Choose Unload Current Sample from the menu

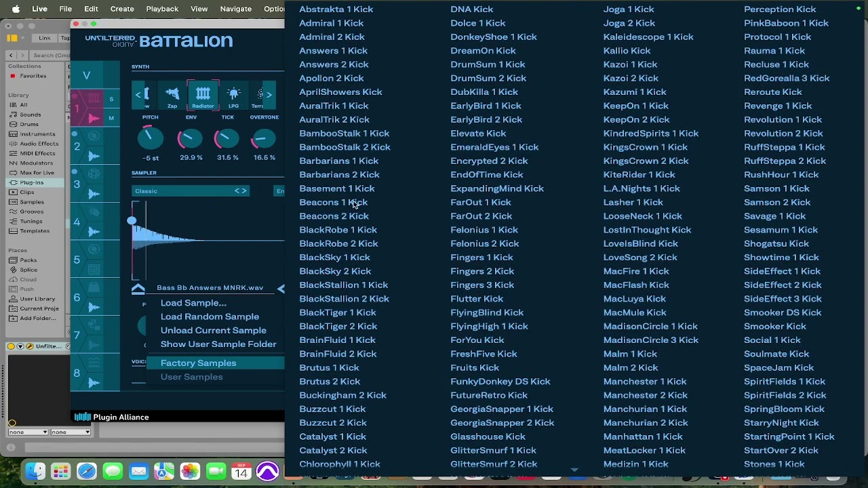click(x=214, y=331)
